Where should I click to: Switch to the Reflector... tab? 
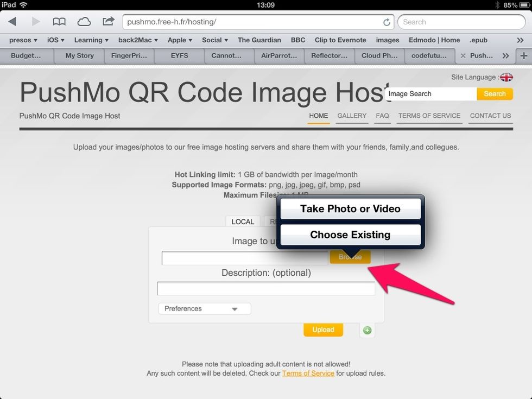329,55
